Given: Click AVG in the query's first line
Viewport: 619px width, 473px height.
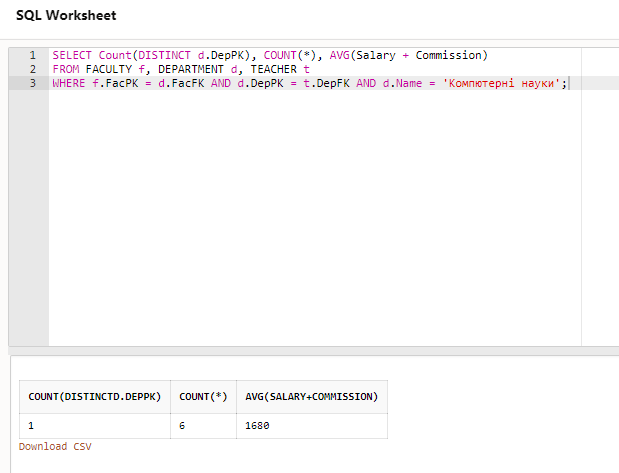Looking at the screenshot, I should [339, 55].
